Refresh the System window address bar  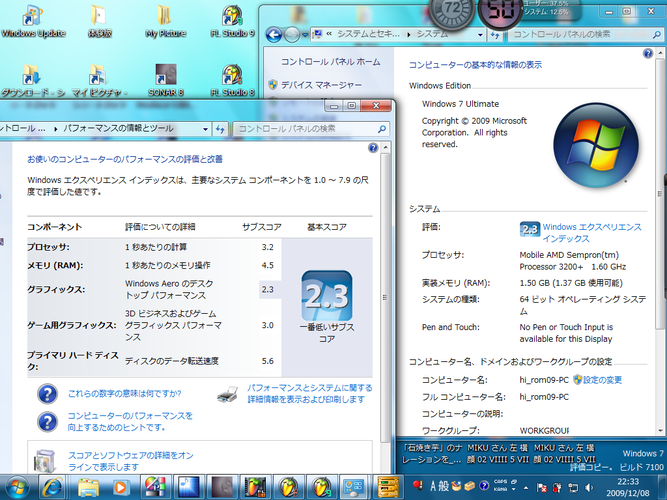(x=495, y=34)
